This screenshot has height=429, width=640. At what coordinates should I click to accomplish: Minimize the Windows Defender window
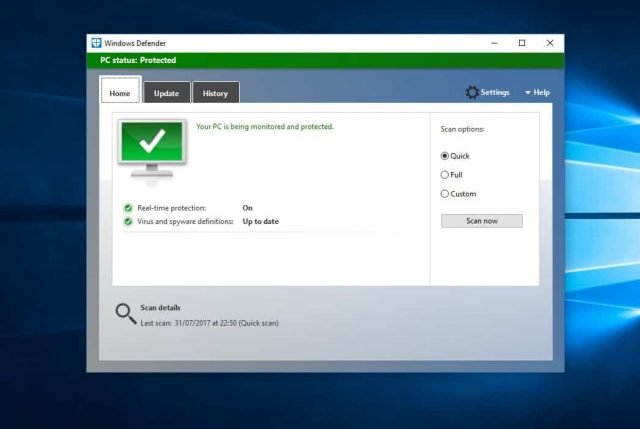pyautogui.click(x=494, y=43)
